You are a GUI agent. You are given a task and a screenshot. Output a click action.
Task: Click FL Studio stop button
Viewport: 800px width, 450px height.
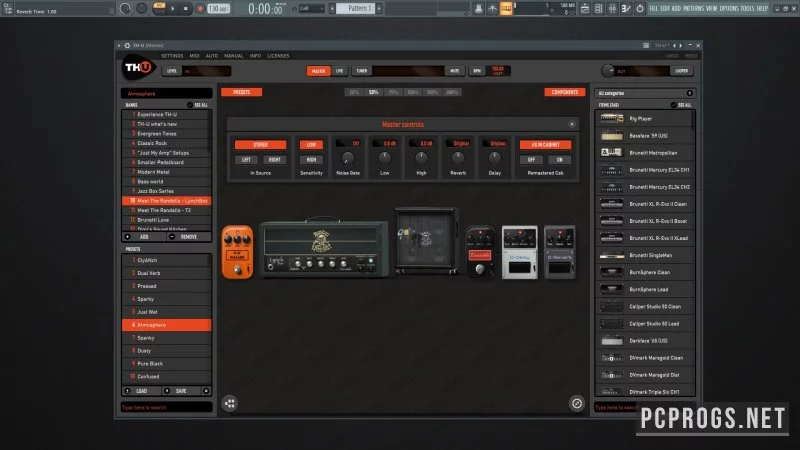click(x=186, y=9)
